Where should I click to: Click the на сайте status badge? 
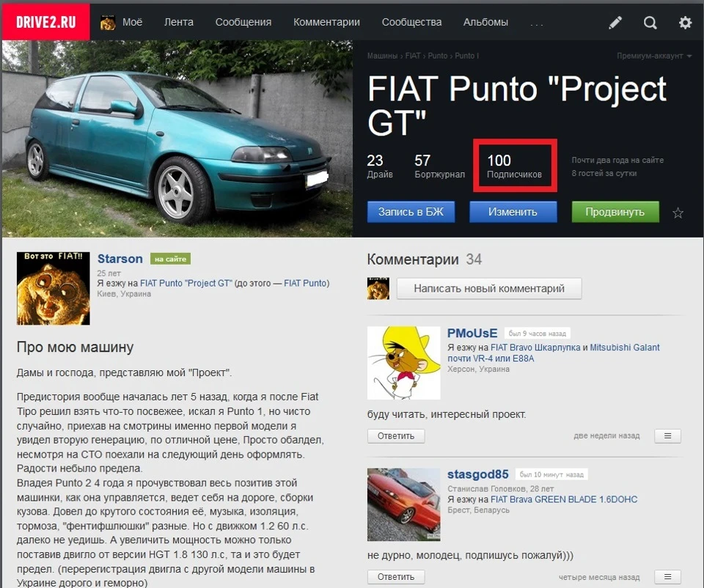pyautogui.click(x=170, y=259)
